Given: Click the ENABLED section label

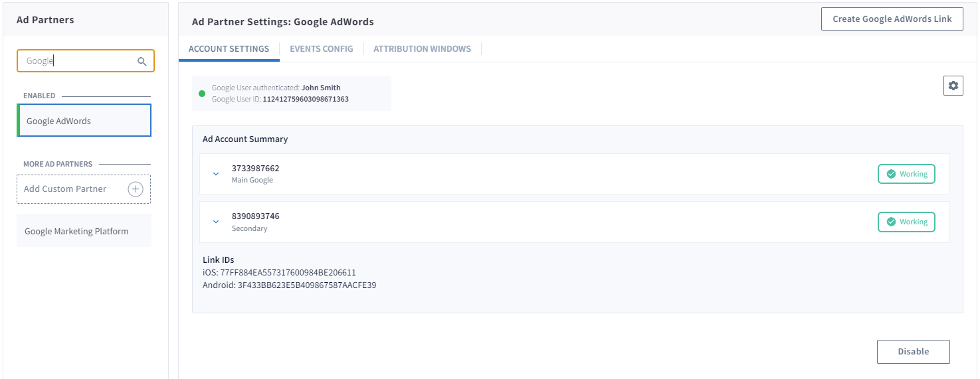Looking at the screenshot, I should tap(39, 96).
